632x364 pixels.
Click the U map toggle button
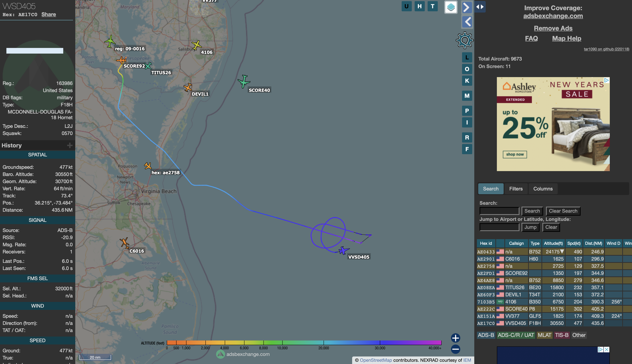click(x=407, y=7)
